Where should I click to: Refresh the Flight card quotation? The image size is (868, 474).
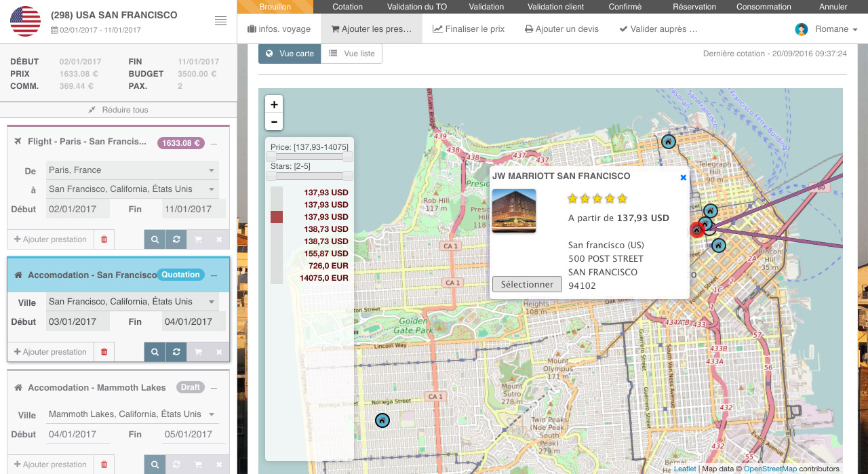(176, 239)
